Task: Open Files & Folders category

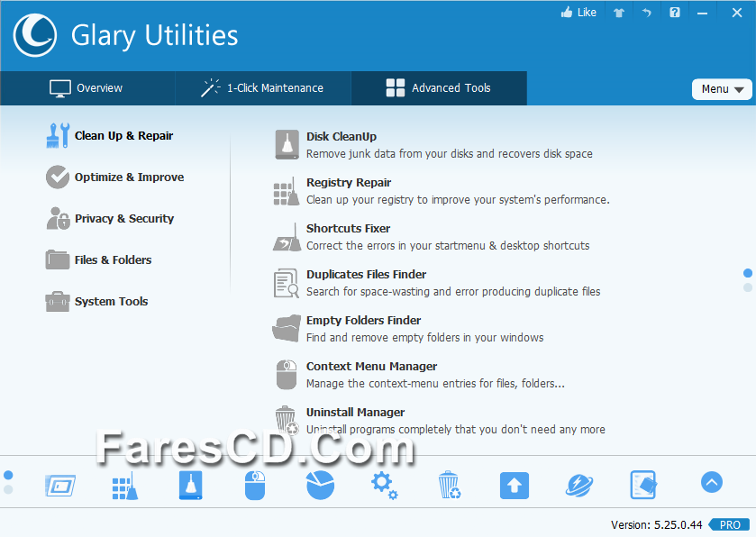Action: [x=113, y=260]
